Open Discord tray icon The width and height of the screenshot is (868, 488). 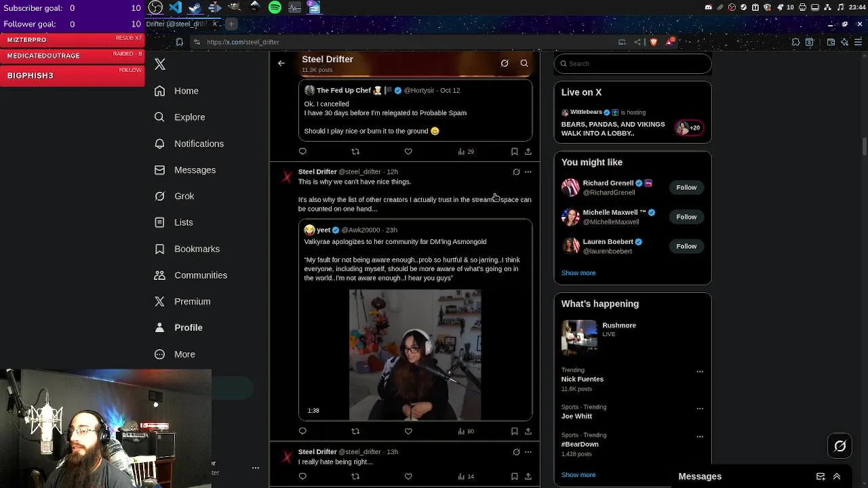[x=709, y=7]
